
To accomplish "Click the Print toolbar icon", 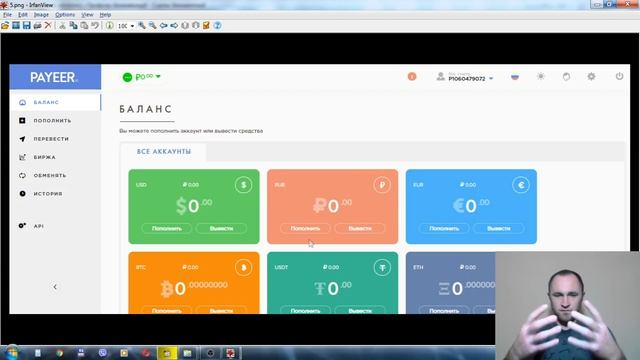I will [x=37, y=25].
